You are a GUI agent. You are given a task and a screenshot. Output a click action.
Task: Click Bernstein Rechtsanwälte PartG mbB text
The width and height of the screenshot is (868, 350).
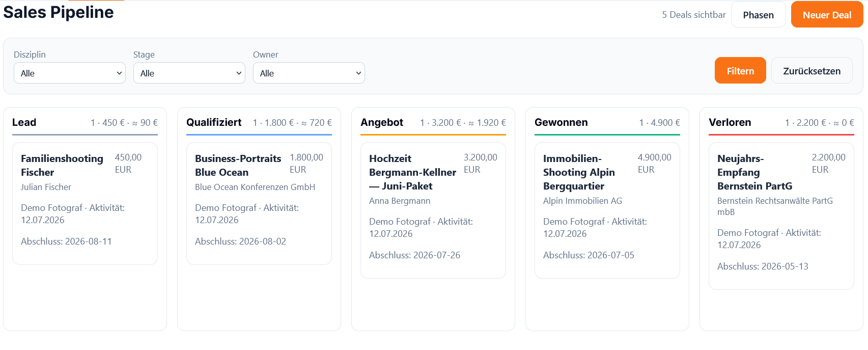(x=775, y=206)
